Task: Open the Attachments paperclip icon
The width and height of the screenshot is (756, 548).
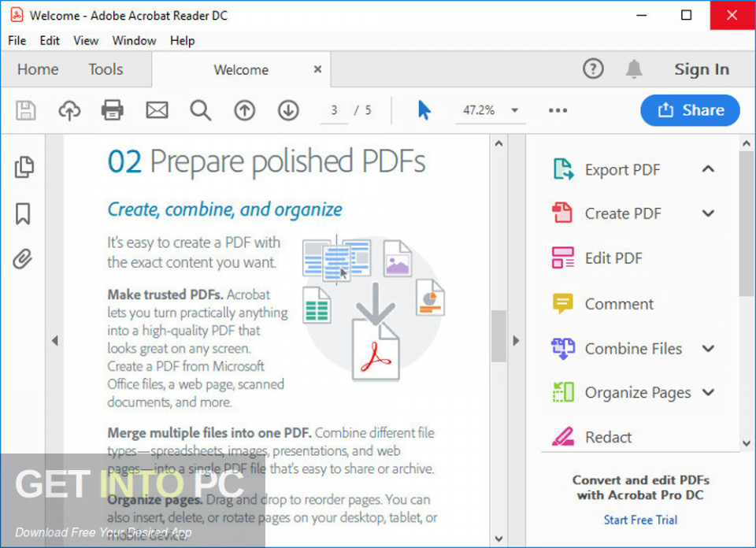Action: pos(23,259)
